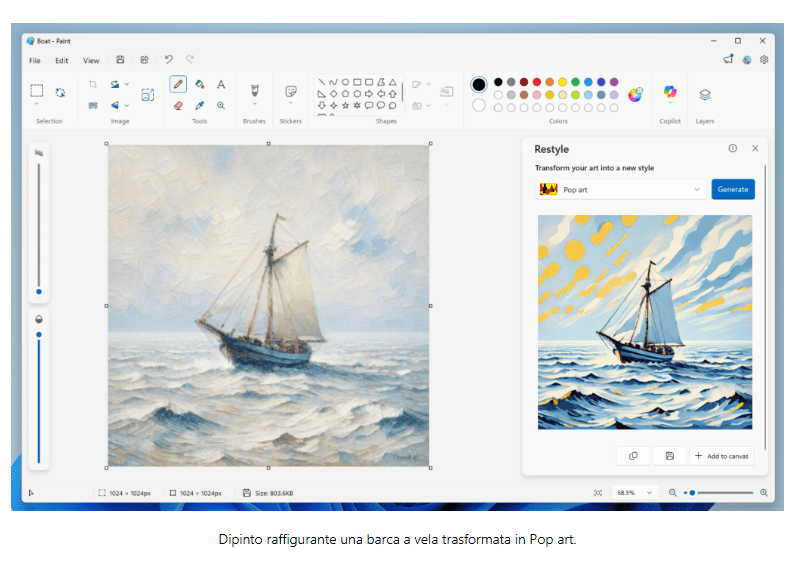Viewport: 793px width, 563px height.
Task: Close the Restyle panel
Action: pos(755,148)
